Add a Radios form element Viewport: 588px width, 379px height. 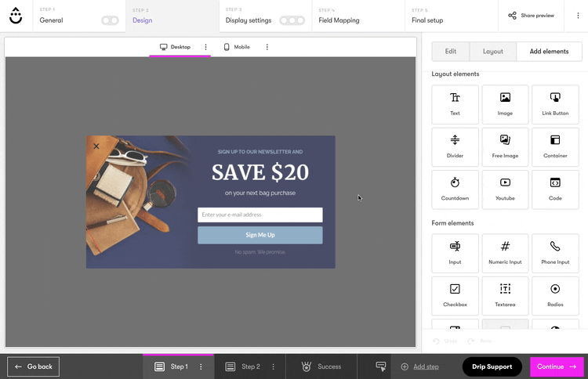tap(555, 295)
